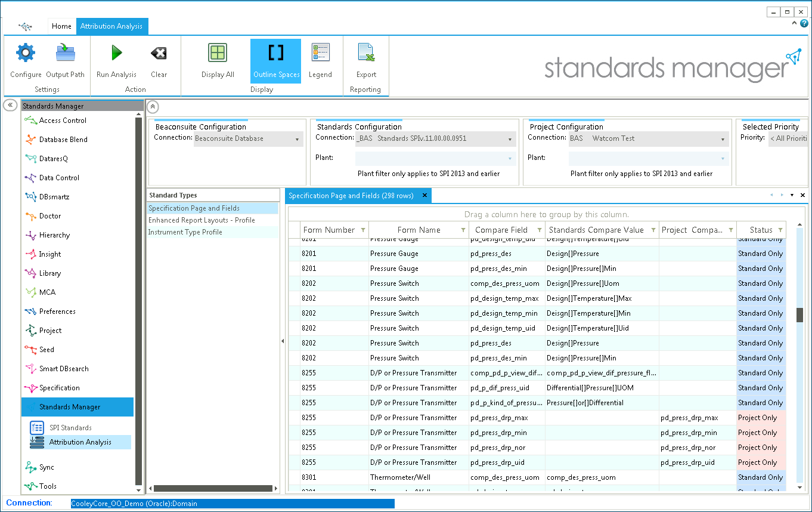Open Sync module
The height and width of the screenshot is (512, 812).
tap(47, 467)
